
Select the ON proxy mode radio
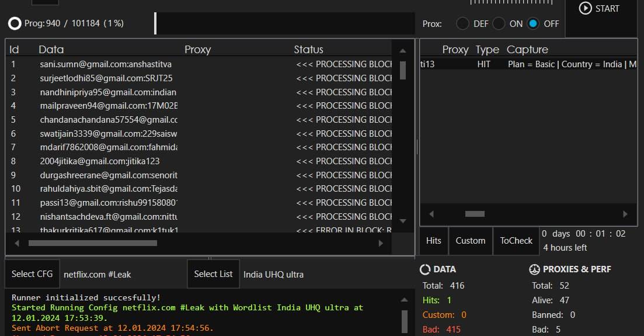[499, 23]
